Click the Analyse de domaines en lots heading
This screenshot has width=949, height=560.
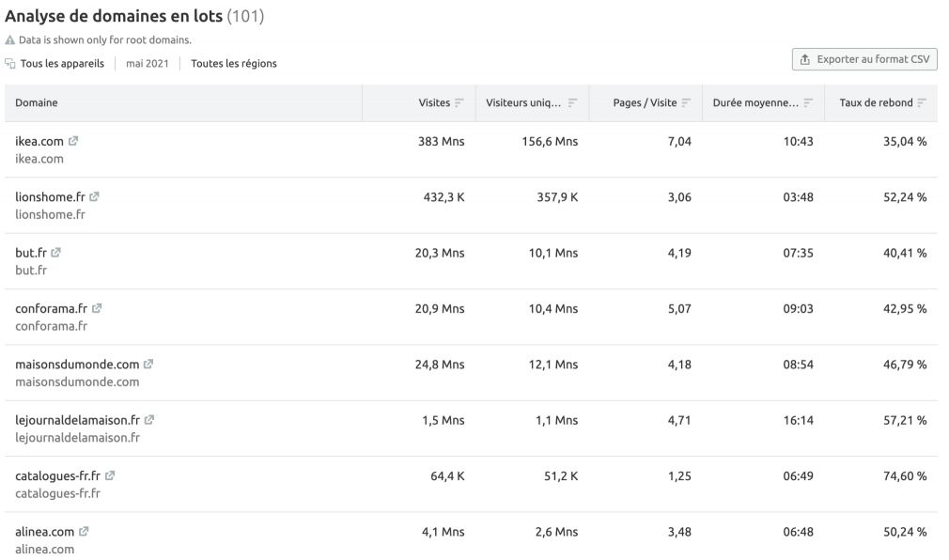114,16
